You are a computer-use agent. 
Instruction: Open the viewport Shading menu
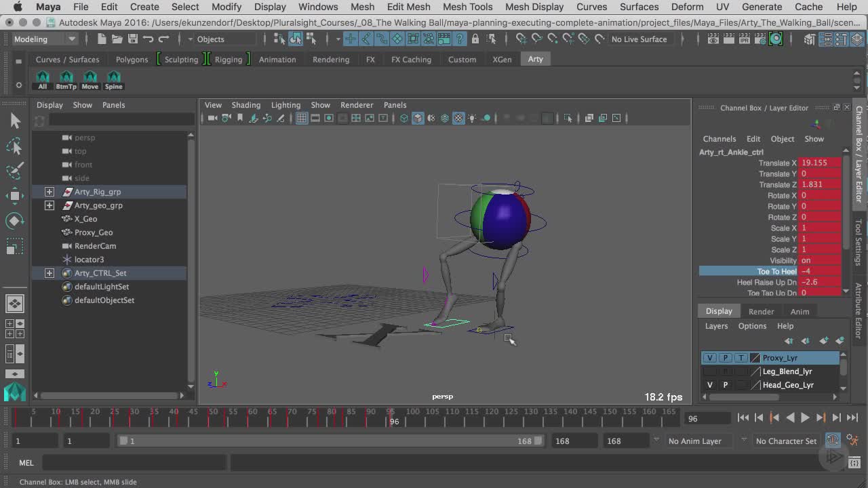(245, 105)
